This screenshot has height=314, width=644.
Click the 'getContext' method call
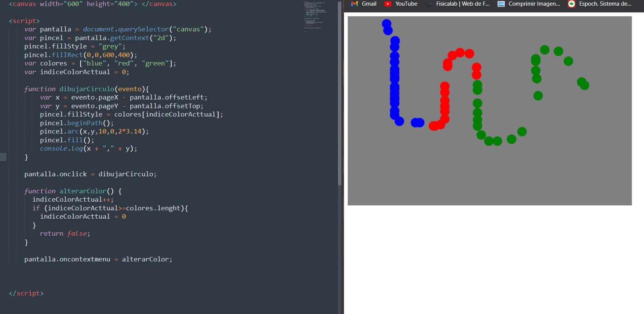click(130, 38)
